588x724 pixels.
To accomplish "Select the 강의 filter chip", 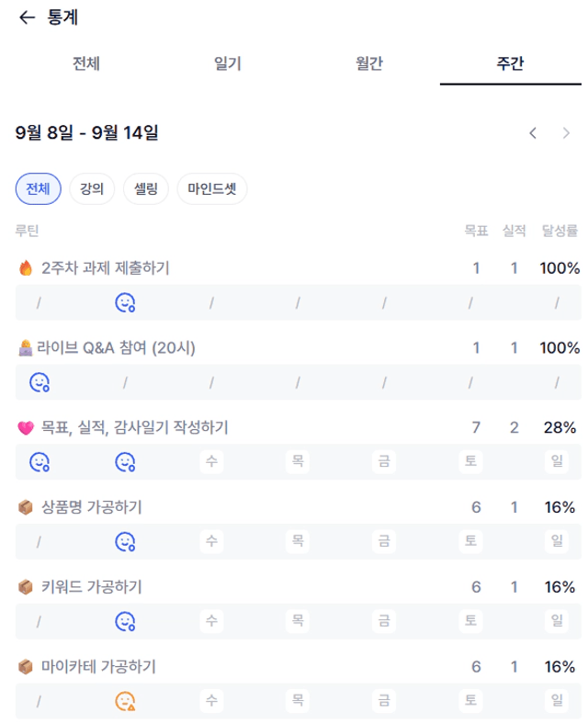I will point(92,189).
